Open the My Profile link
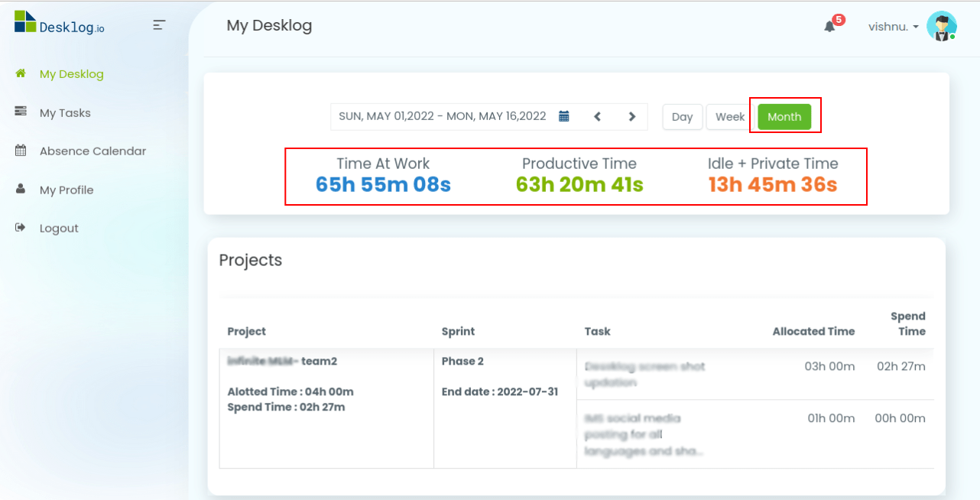The width and height of the screenshot is (980, 500). click(67, 190)
